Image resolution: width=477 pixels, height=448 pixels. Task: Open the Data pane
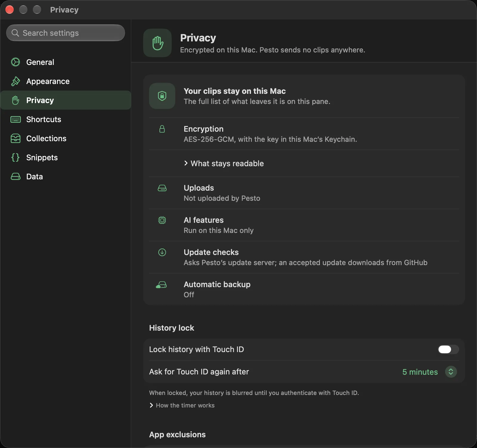66,176
